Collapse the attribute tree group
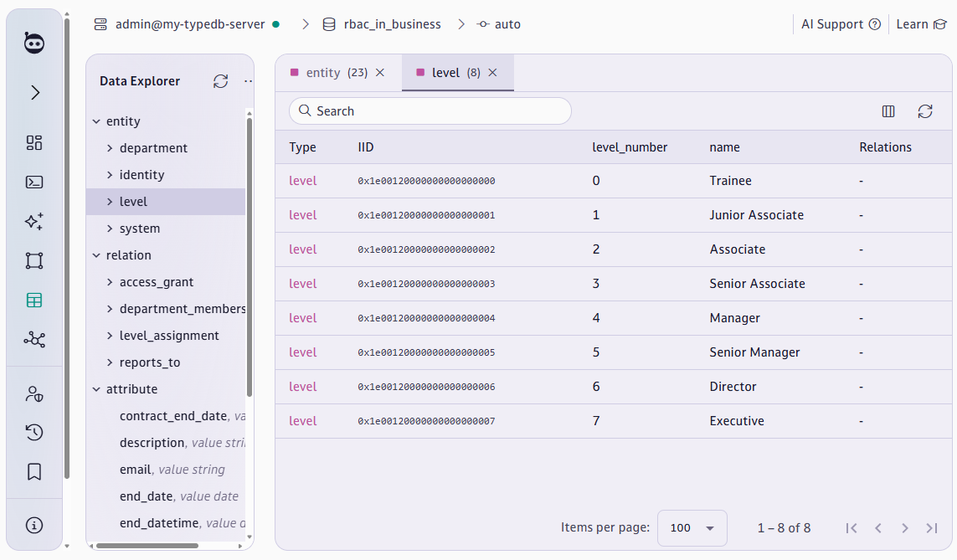 (96, 389)
